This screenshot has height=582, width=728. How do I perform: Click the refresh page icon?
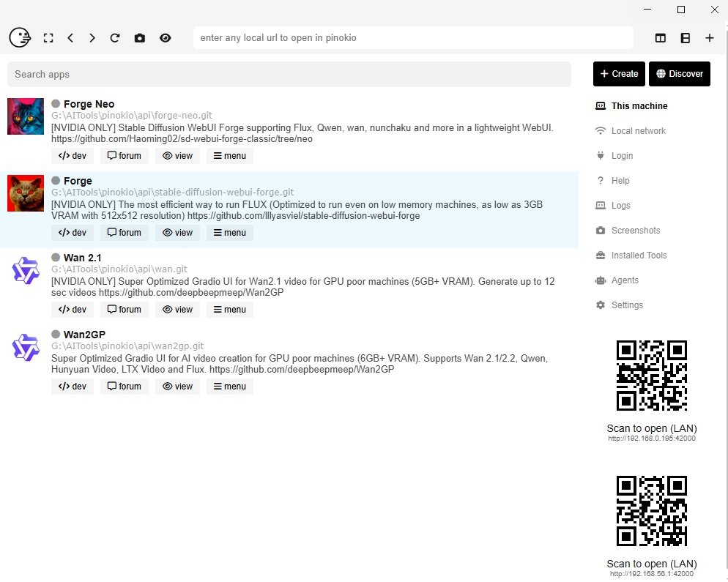(115, 38)
